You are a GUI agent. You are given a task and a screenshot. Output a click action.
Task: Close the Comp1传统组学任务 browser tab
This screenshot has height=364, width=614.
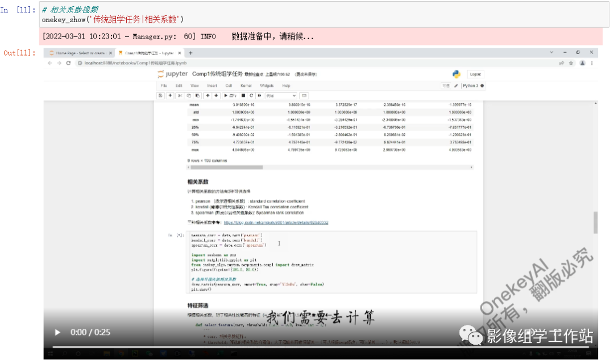coord(179,53)
